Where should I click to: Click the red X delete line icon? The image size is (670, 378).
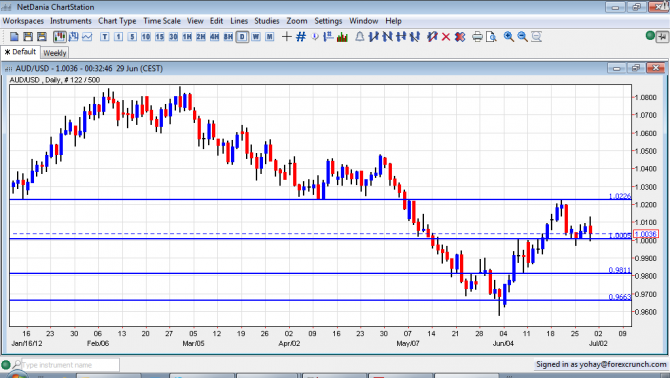(446, 37)
